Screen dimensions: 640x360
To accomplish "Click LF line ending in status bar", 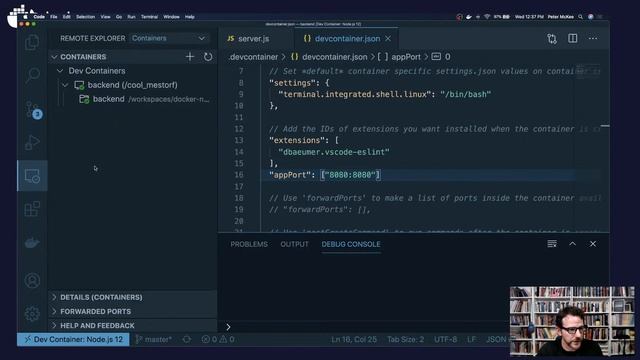I will [x=471, y=339].
